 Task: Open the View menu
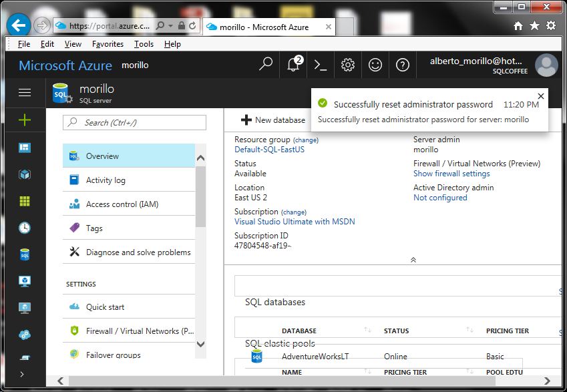click(73, 44)
